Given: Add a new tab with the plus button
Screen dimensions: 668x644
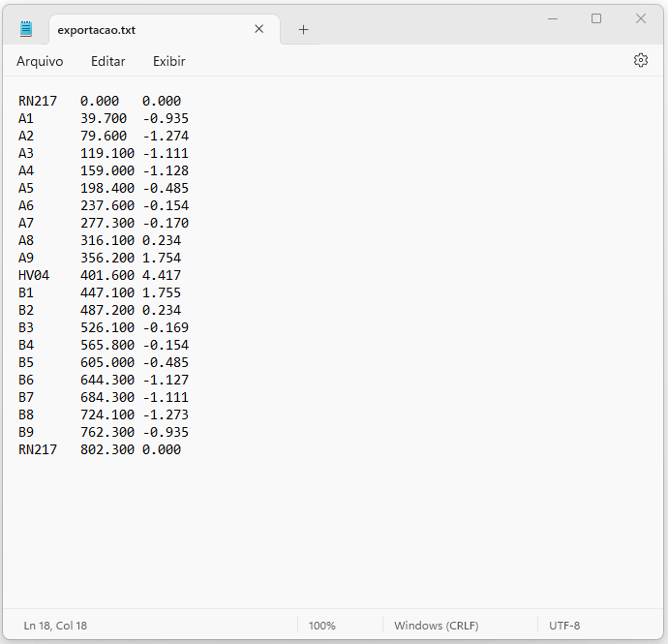Looking at the screenshot, I should [303, 29].
